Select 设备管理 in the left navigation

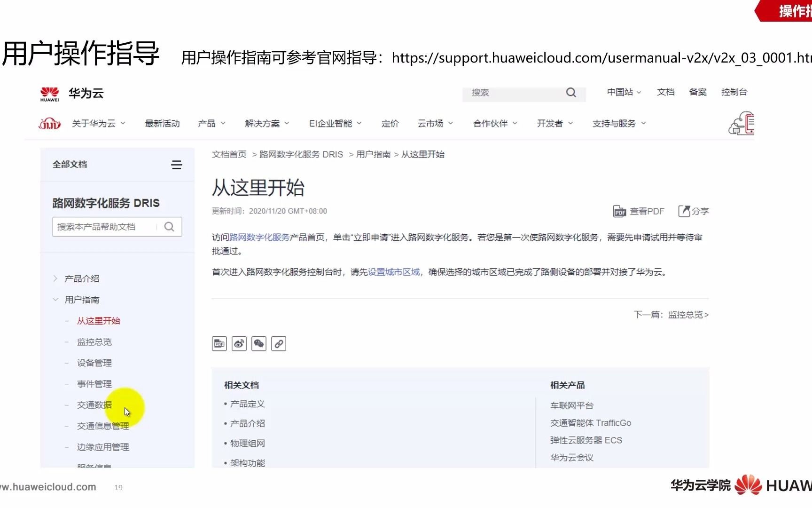tap(94, 363)
